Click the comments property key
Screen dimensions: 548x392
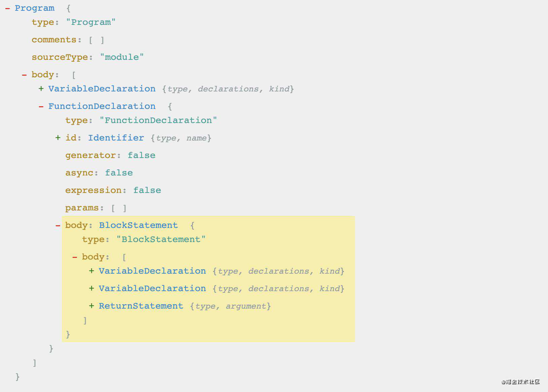click(54, 40)
